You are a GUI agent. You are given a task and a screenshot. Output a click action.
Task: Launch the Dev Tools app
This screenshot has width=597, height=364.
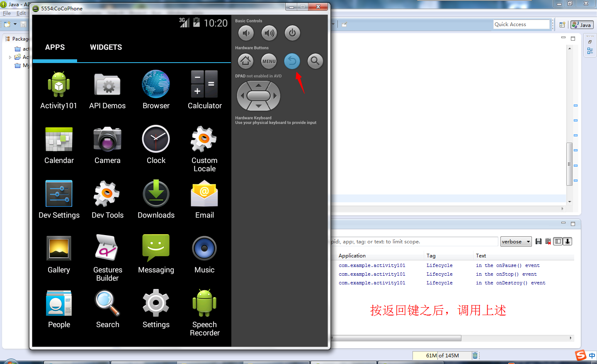pyautogui.click(x=107, y=199)
